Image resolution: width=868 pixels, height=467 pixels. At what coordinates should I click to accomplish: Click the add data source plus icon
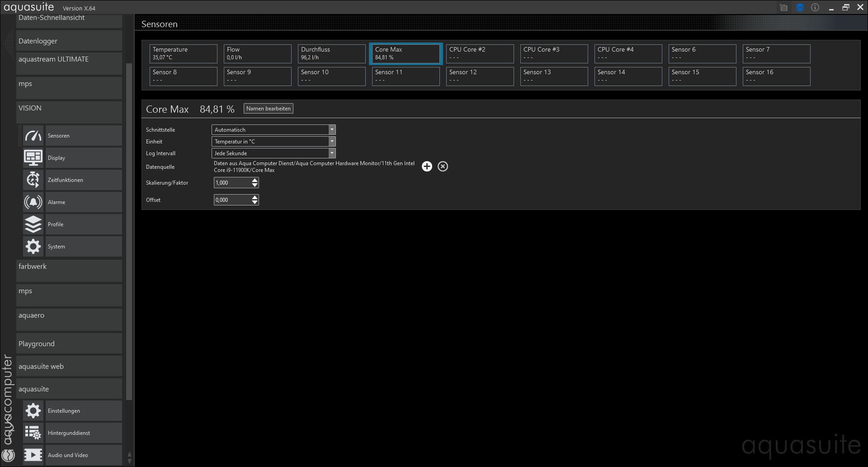(427, 167)
